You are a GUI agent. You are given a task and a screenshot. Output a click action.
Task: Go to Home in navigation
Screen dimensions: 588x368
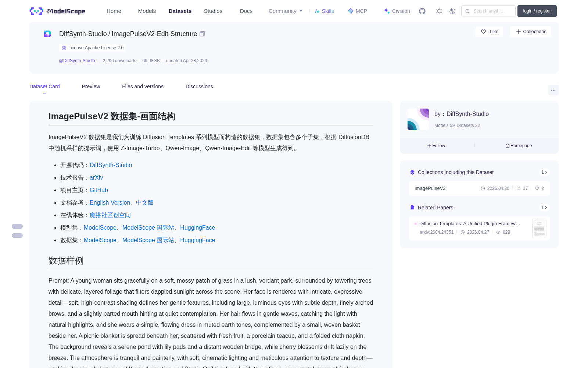(x=114, y=11)
